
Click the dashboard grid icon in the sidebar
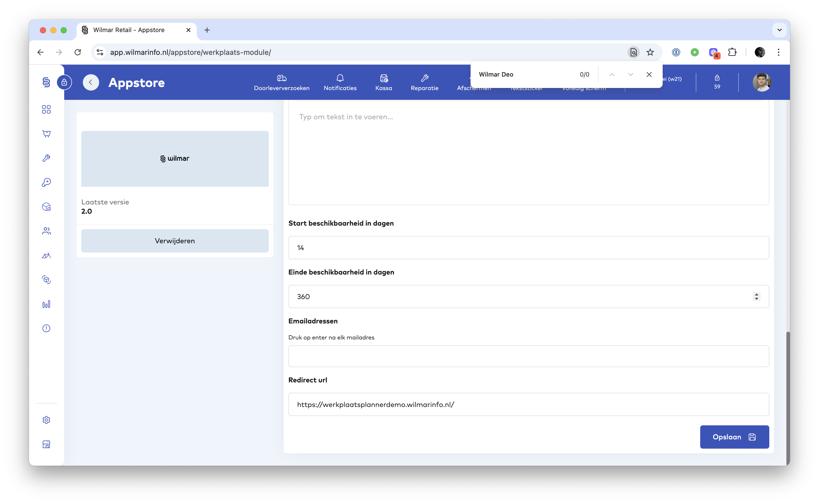pyautogui.click(x=46, y=109)
